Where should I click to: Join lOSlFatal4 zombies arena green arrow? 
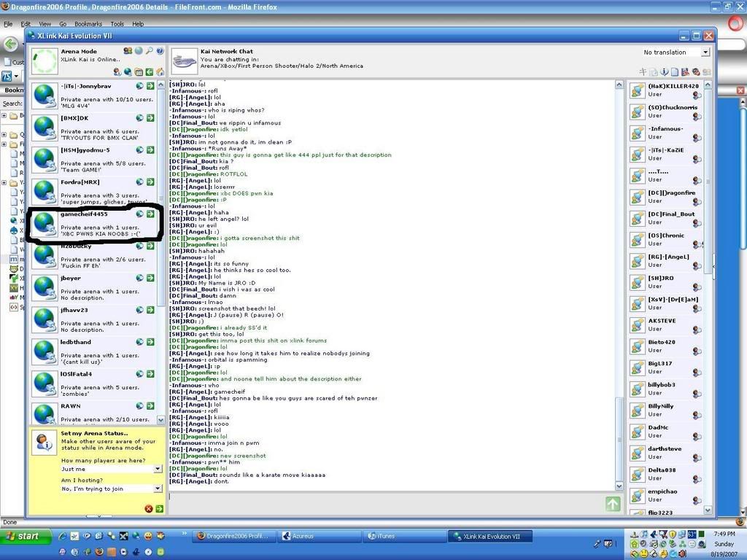[x=150, y=374]
